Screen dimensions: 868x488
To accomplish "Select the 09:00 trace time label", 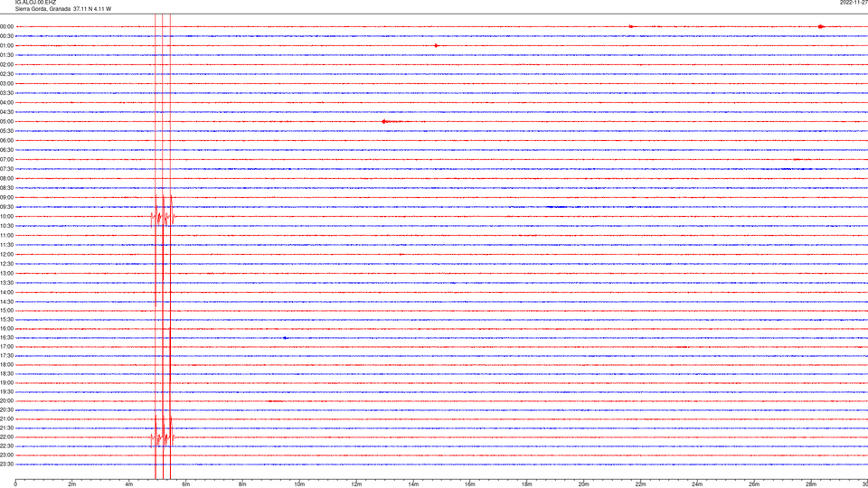I will pos(6,197).
